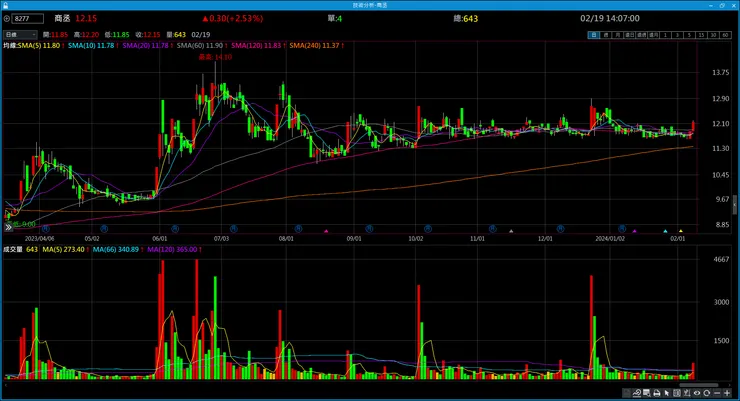This screenshot has height=401, width=740.
Task: Click magenta triangle event marker after 08/01
Action: click(326, 231)
